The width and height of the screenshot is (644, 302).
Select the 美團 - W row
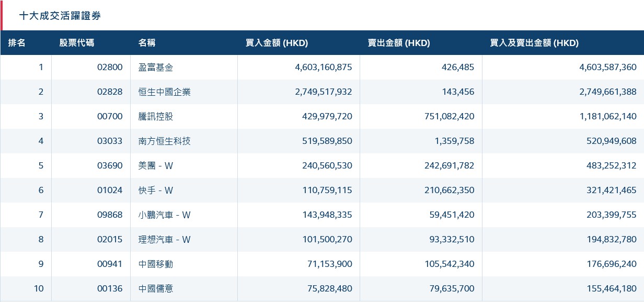pos(155,165)
